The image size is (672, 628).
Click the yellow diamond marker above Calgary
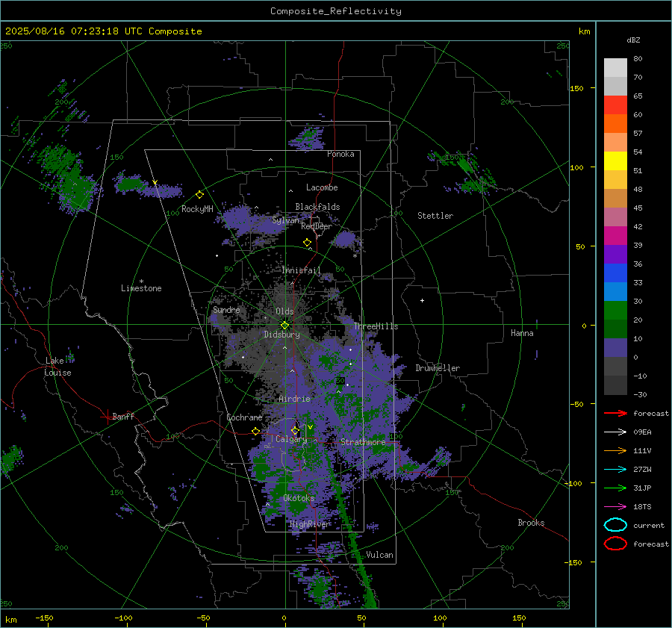295,430
